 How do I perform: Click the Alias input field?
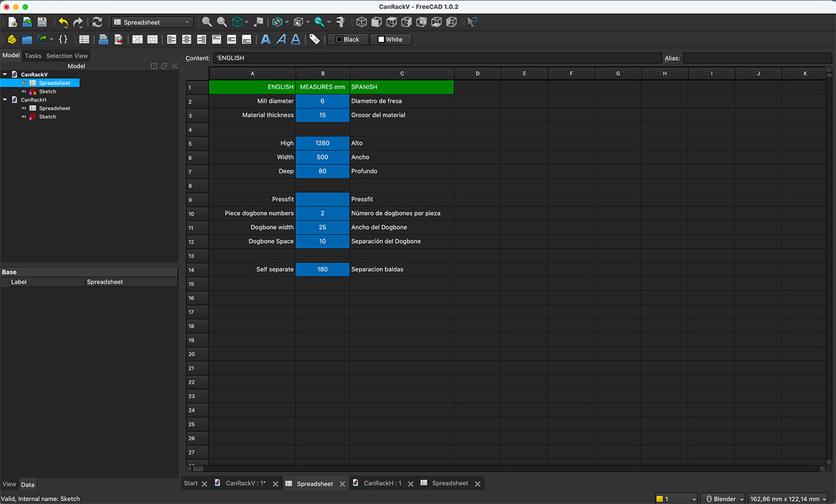pyautogui.click(x=758, y=58)
